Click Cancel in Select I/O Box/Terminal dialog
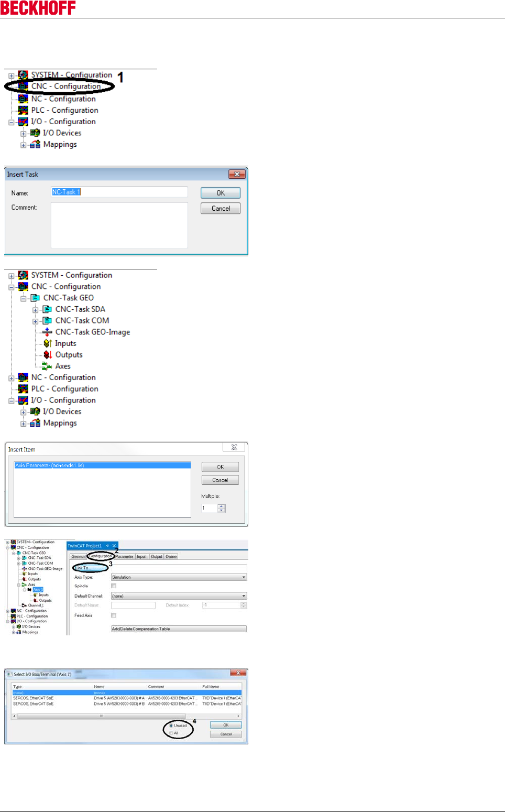The width and height of the screenshot is (505, 812). pos(226,734)
